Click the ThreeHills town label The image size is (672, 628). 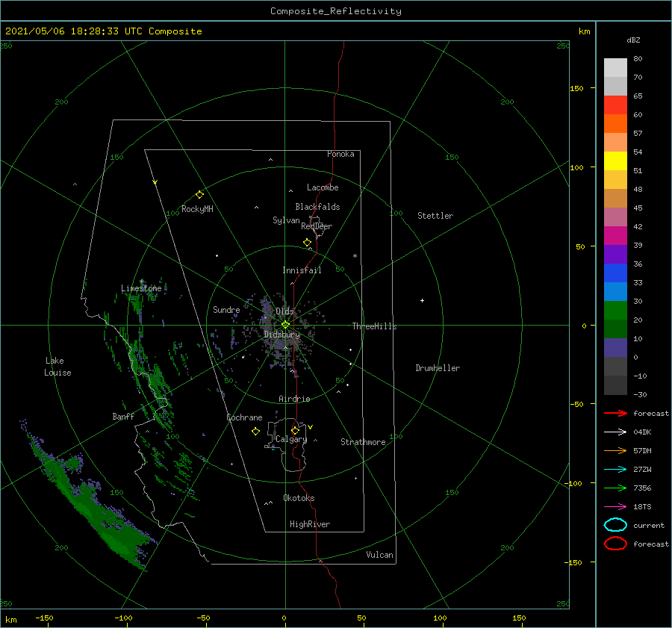[374, 326]
